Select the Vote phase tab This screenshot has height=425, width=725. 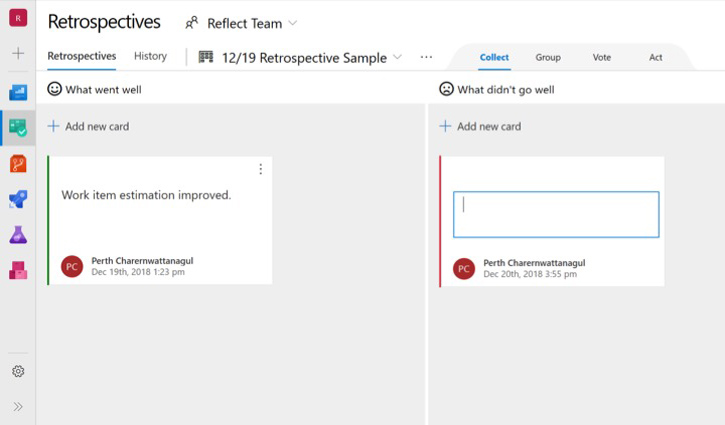tap(602, 57)
